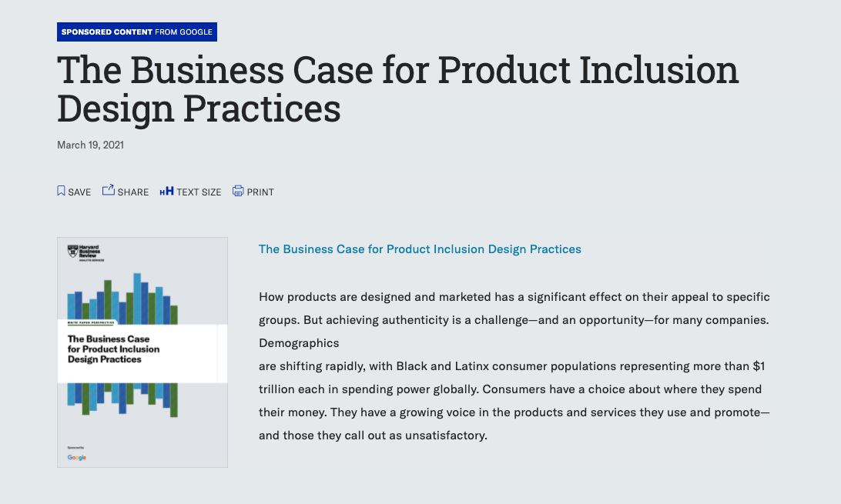This screenshot has width=841, height=504.
Task: Click the large article headline
Action: click(x=397, y=90)
